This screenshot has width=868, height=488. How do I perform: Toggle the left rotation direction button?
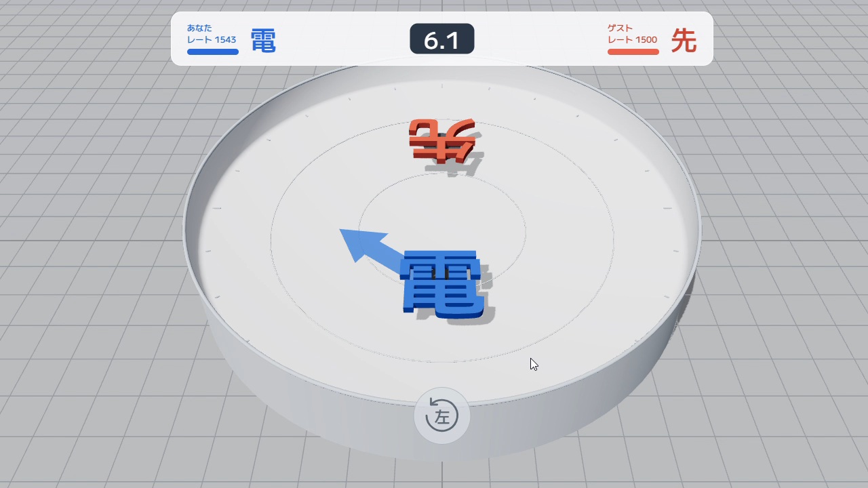coord(442,416)
